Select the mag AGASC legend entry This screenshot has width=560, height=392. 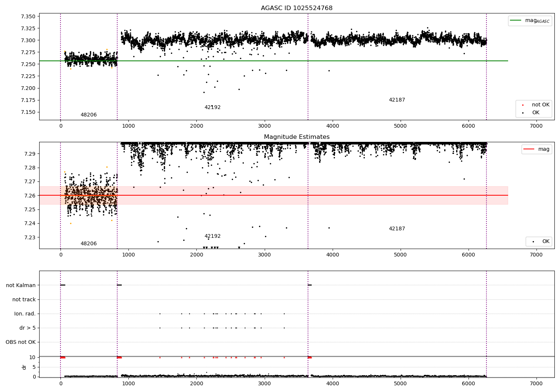point(530,21)
